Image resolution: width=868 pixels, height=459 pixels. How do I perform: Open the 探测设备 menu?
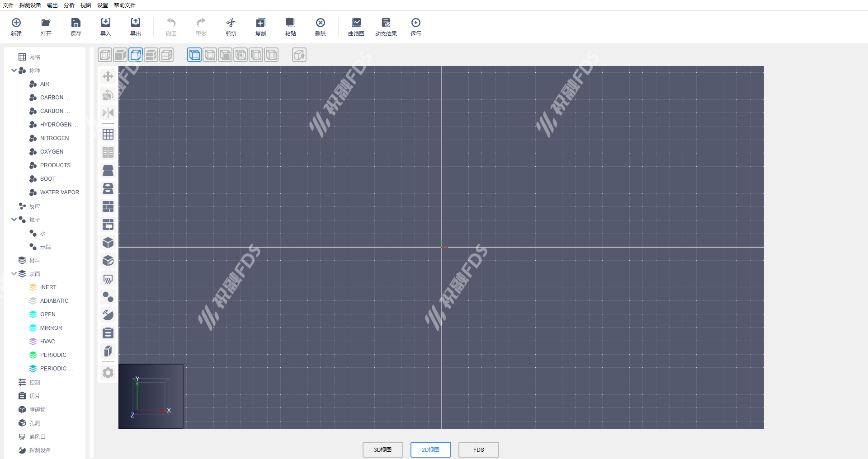point(30,5)
